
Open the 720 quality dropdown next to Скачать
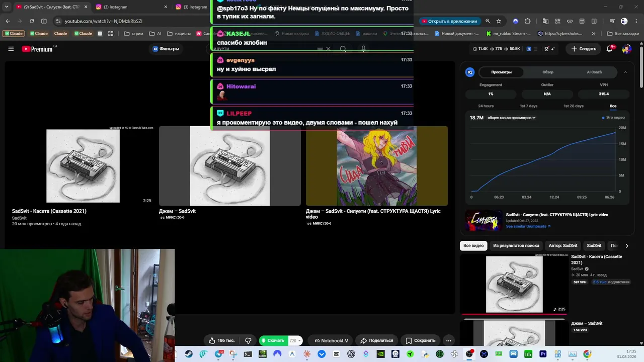click(x=295, y=340)
